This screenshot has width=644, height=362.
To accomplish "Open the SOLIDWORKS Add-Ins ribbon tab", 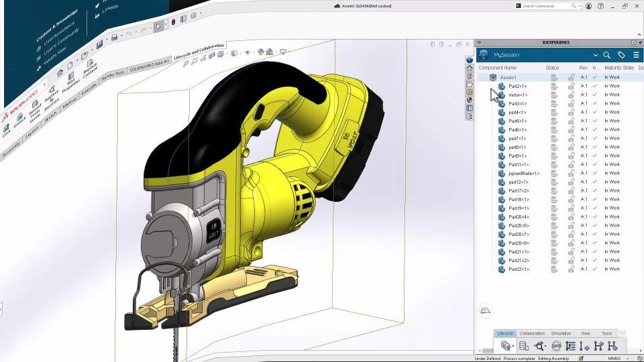I will [x=149, y=66].
